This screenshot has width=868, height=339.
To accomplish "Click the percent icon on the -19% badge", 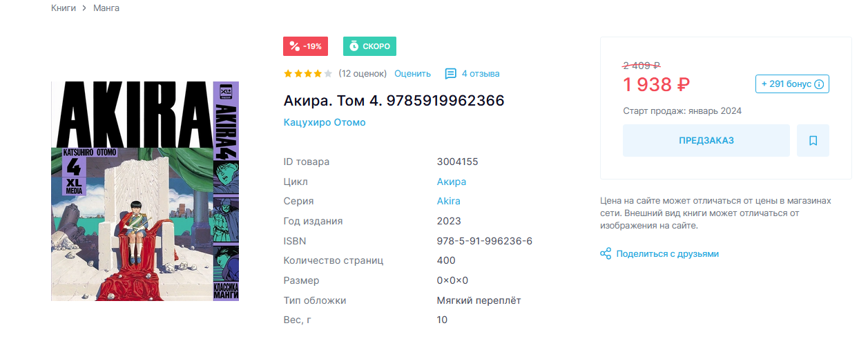I will (294, 46).
